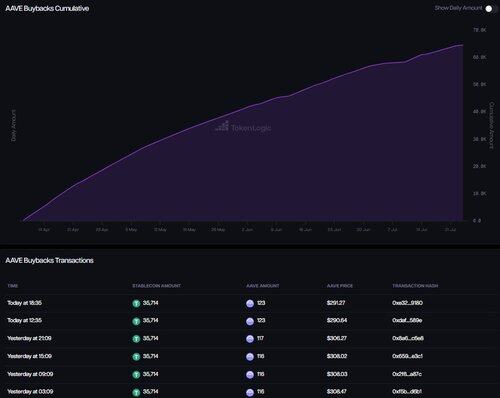Click the end point of the cumulative line
Screen dimensions: 500x398
[462, 45]
